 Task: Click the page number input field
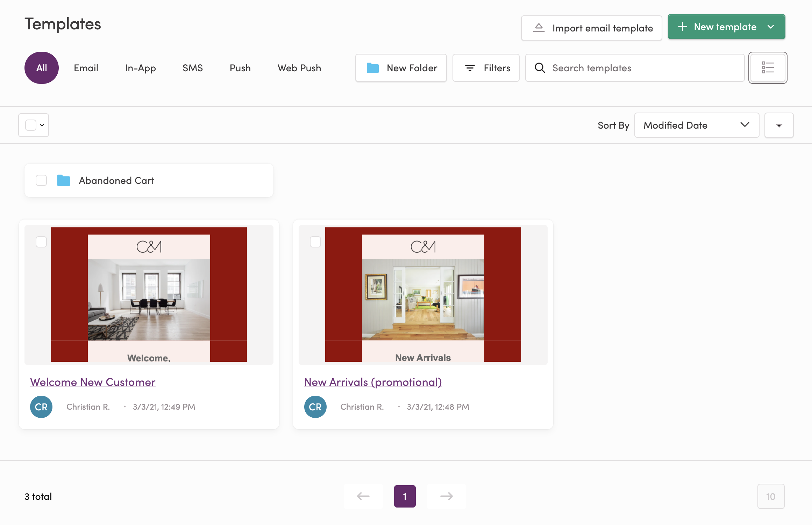tap(771, 496)
